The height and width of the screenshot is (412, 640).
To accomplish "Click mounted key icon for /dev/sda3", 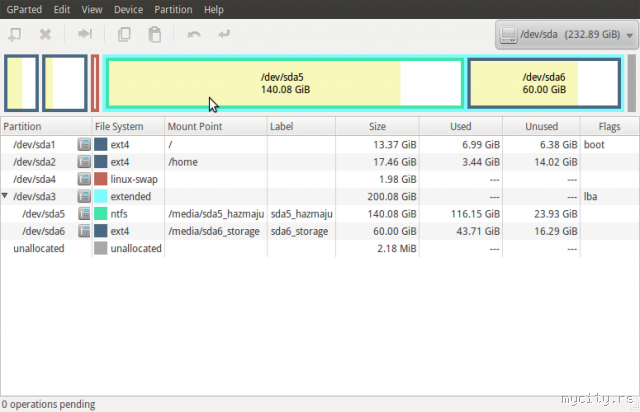I will coord(84,196).
